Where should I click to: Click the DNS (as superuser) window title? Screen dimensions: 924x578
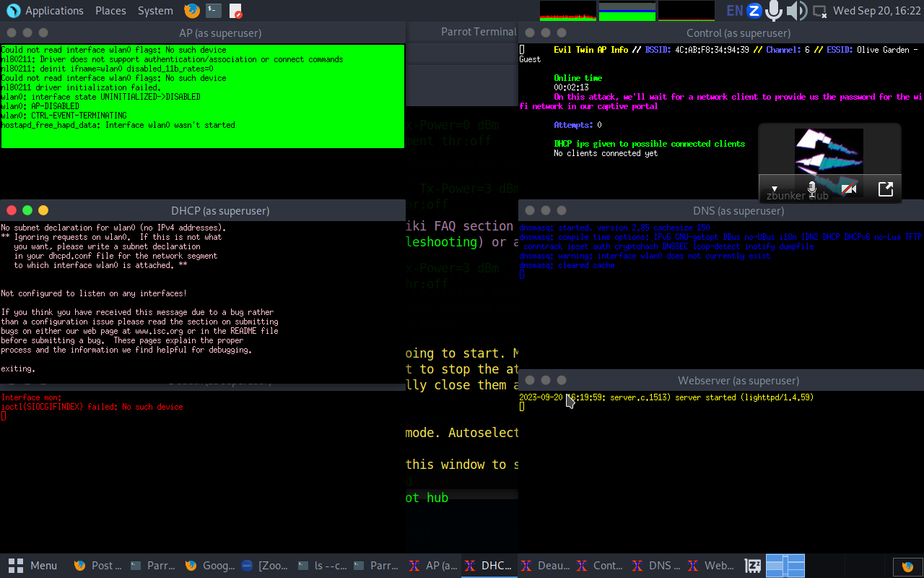pyautogui.click(x=738, y=211)
